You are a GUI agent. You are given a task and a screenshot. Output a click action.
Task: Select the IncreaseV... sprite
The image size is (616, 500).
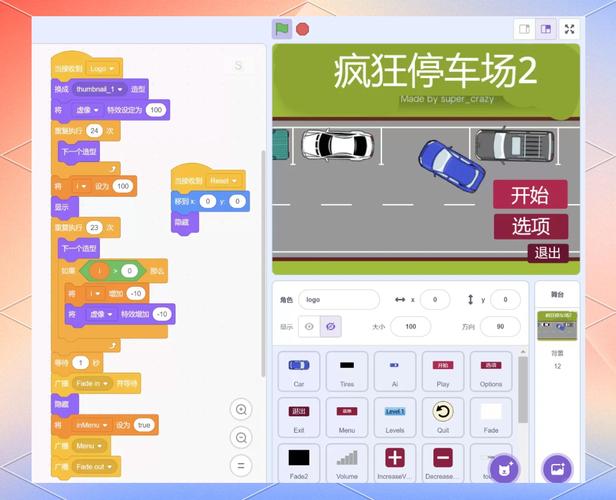395,463
